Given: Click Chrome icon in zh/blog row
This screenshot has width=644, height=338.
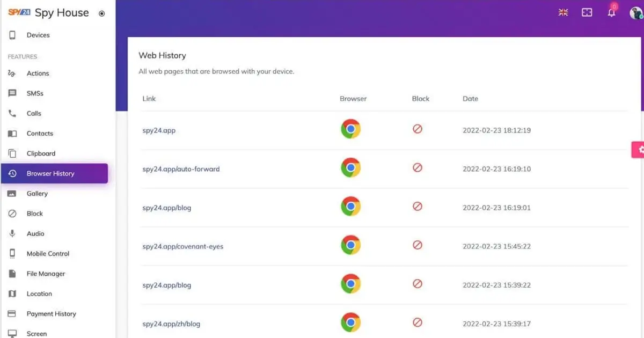Looking at the screenshot, I should [x=350, y=322].
